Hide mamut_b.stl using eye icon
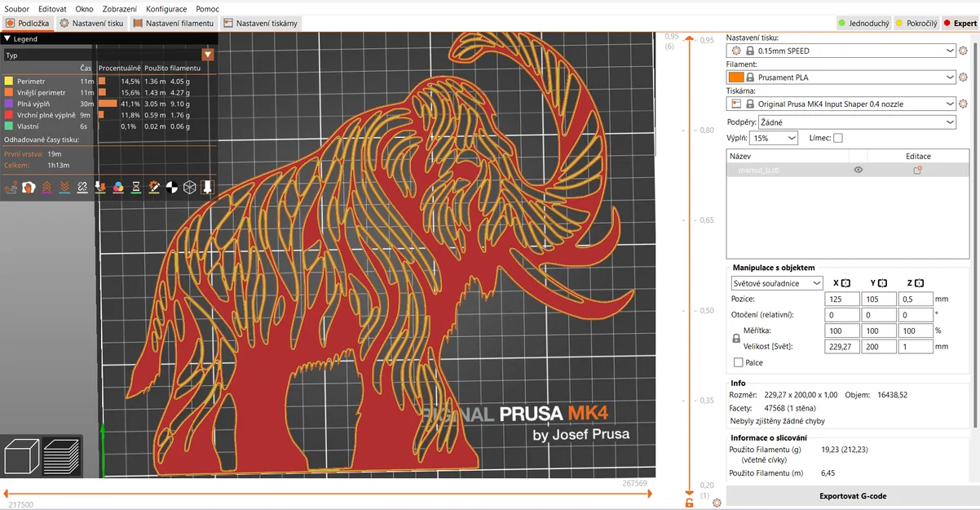 tap(859, 170)
